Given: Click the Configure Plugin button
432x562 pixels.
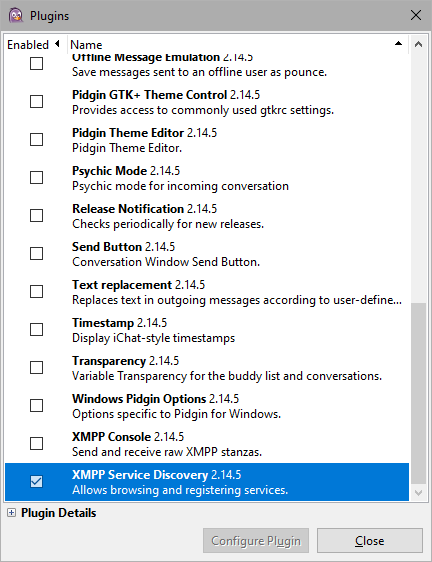Looking at the screenshot, I should (x=256, y=540).
